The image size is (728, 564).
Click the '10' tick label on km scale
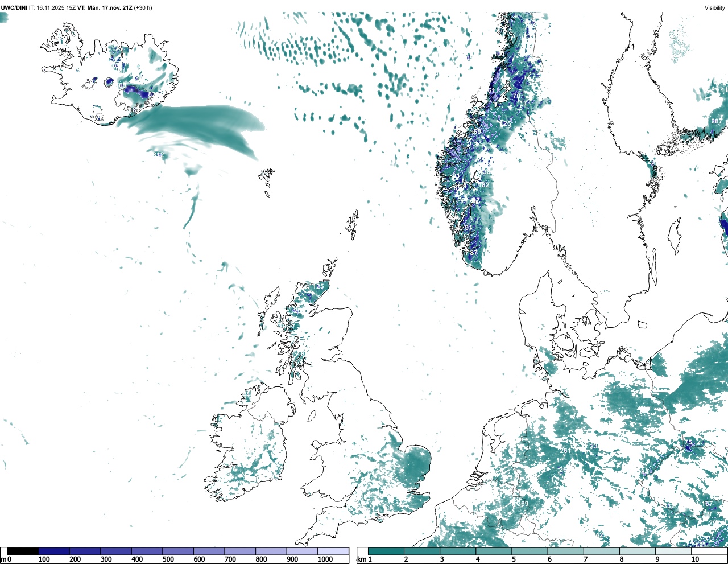694,559
